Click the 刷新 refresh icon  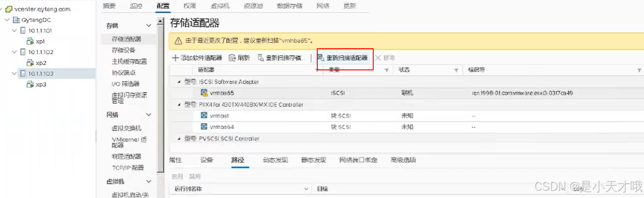pyautogui.click(x=232, y=58)
